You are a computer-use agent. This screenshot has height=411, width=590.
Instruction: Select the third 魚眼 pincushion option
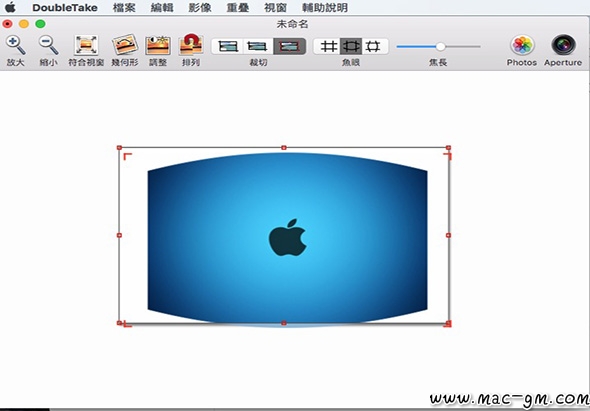coord(373,46)
